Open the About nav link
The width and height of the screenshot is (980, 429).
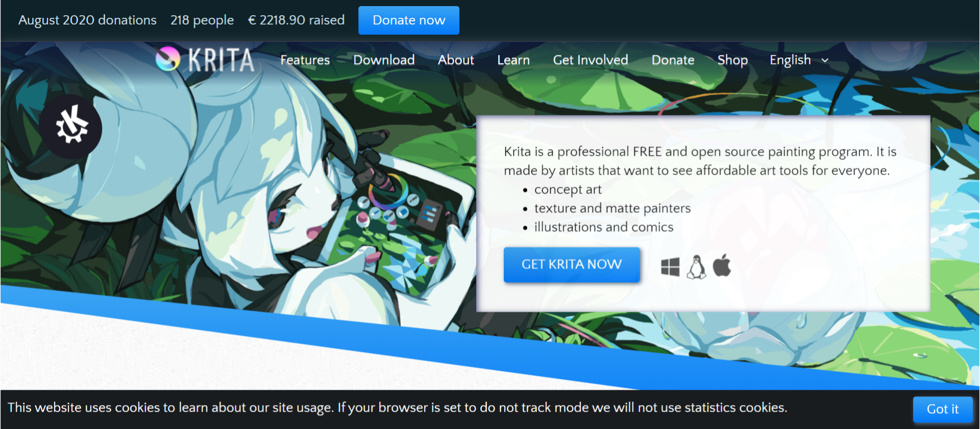pyautogui.click(x=456, y=60)
